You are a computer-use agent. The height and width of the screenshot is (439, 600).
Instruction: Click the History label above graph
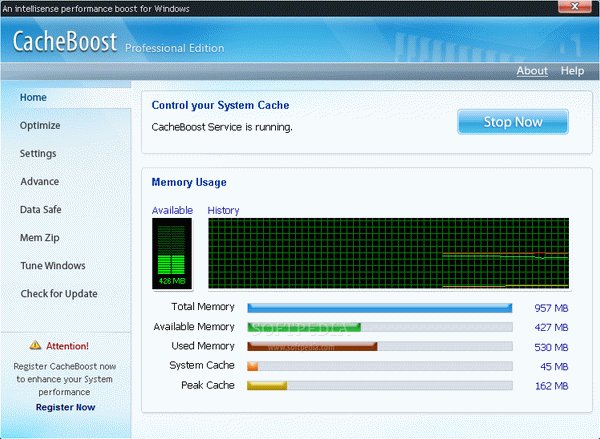coord(223,211)
